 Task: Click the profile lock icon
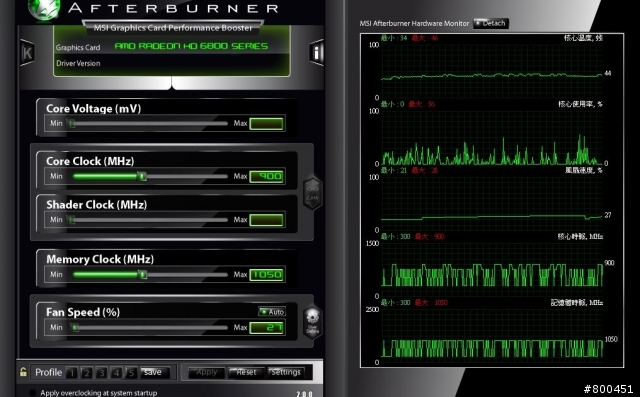(x=23, y=372)
